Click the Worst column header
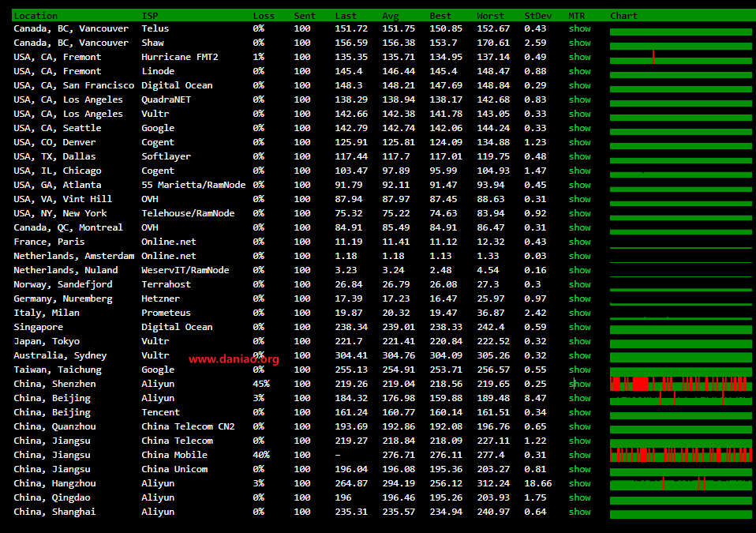This screenshot has width=756, height=533. pyautogui.click(x=490, y=16)
